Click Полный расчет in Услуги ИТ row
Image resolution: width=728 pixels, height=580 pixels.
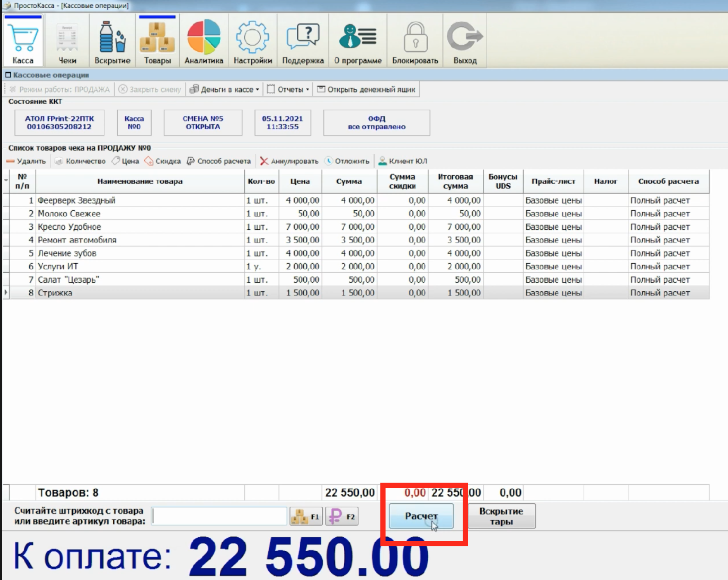tap(669, 266)
